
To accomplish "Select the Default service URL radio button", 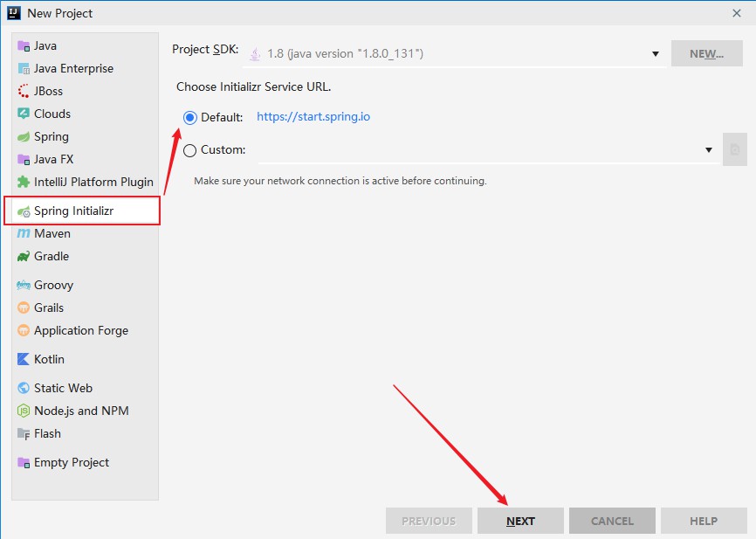I will 190,117.
